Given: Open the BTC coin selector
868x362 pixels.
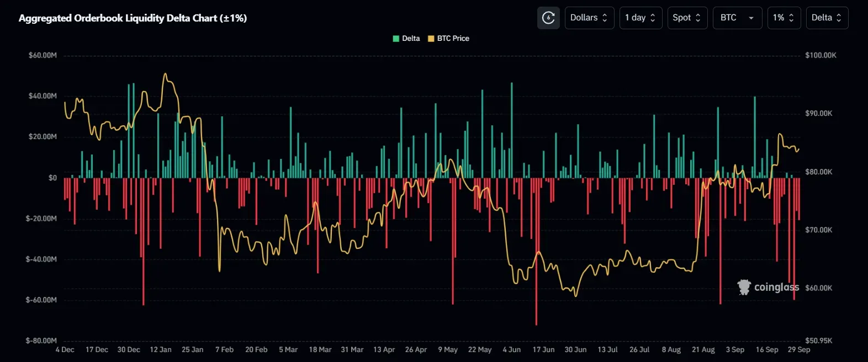Looking at the screenshot, I should tap(737, 18).
